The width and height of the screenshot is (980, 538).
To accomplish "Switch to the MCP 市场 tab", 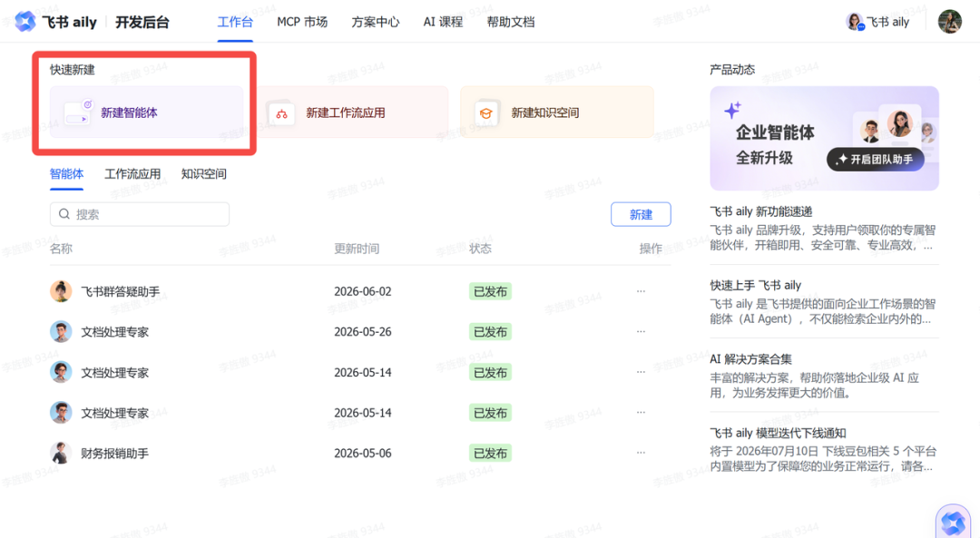I will click(x=302, y=22).
